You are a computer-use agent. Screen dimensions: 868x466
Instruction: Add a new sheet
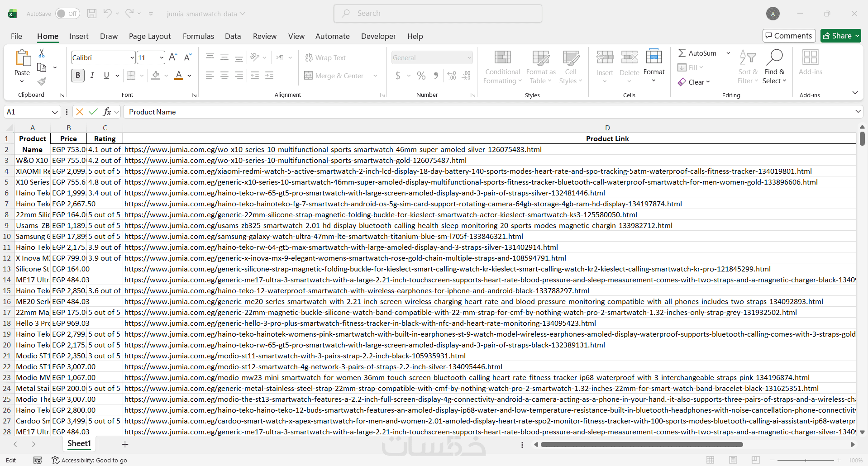[125, 444]
